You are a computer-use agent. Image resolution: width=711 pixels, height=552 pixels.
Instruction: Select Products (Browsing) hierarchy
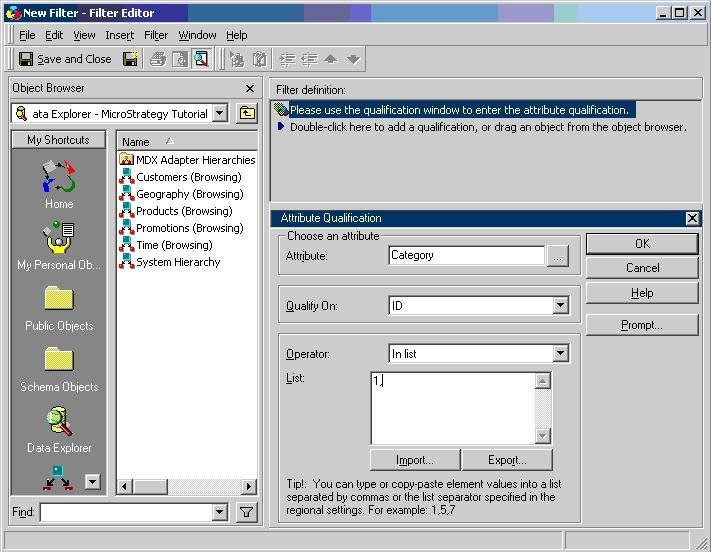click(184, 211)
